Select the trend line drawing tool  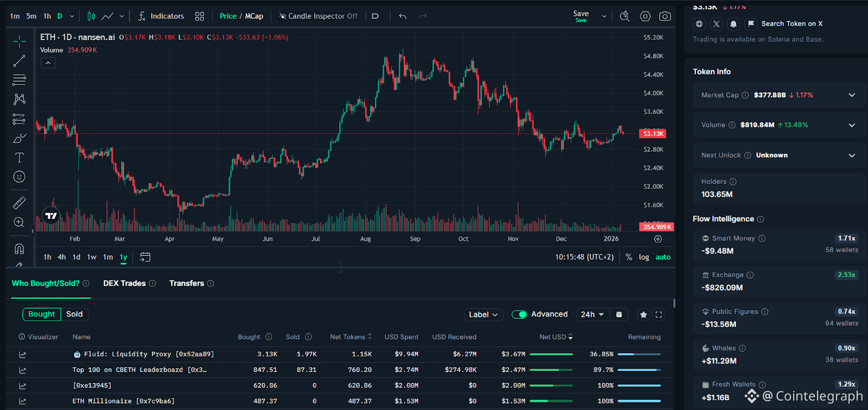coord(20,61)
